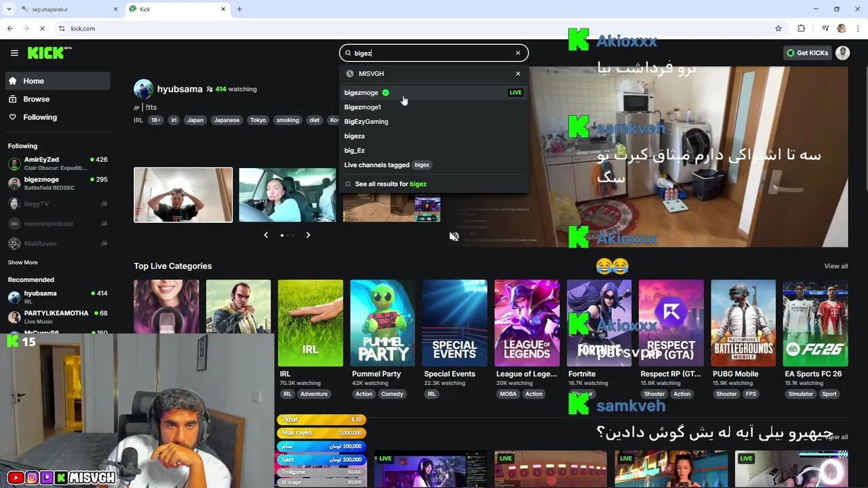
Task: Select first carousel thumbnail with man
Action: pos(183,195)
